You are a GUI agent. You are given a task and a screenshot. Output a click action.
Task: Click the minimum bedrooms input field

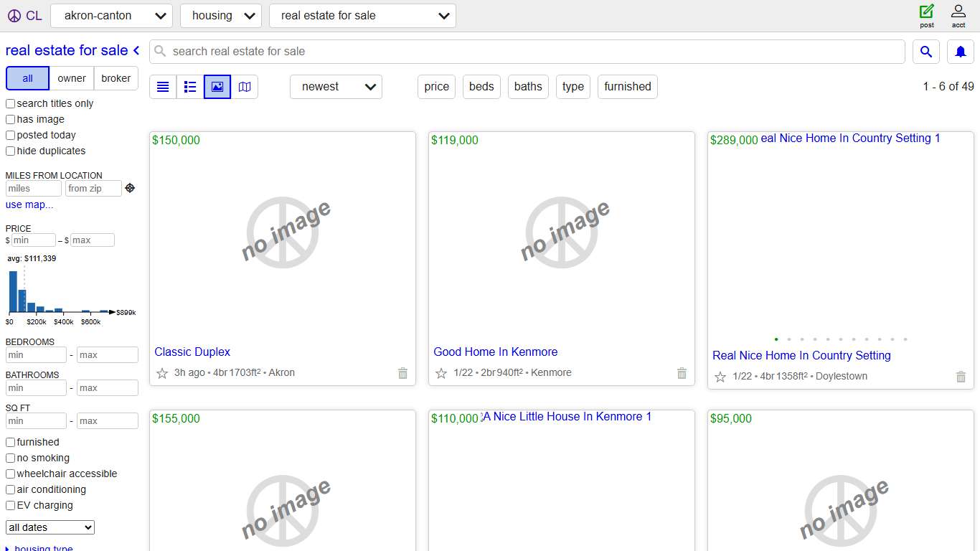[x=36, y=354]
